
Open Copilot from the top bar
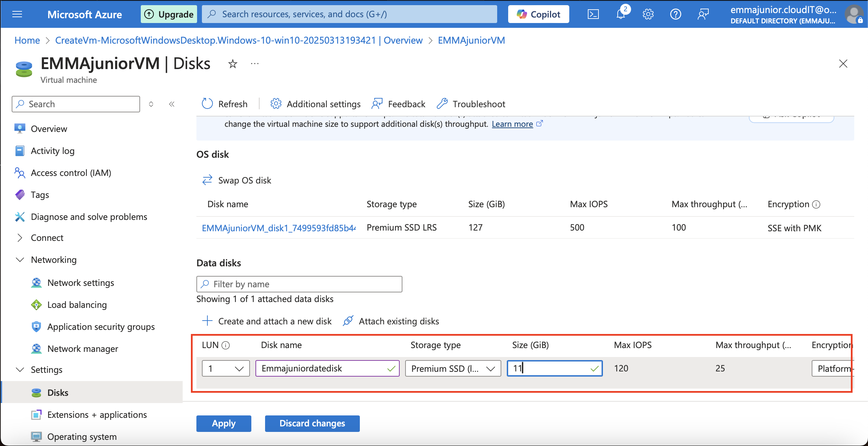pyautogui.click(x=538, y=14)
